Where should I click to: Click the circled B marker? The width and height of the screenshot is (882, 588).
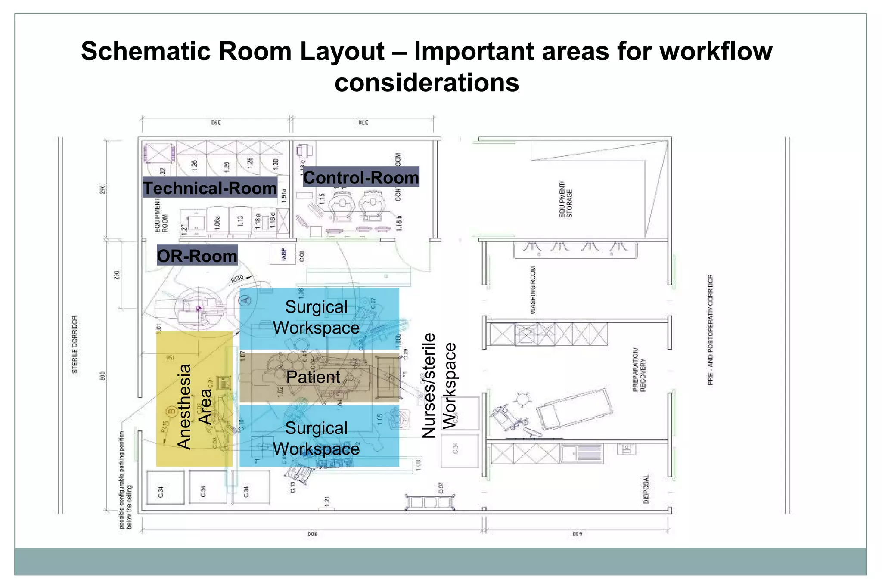coord(171,412)
